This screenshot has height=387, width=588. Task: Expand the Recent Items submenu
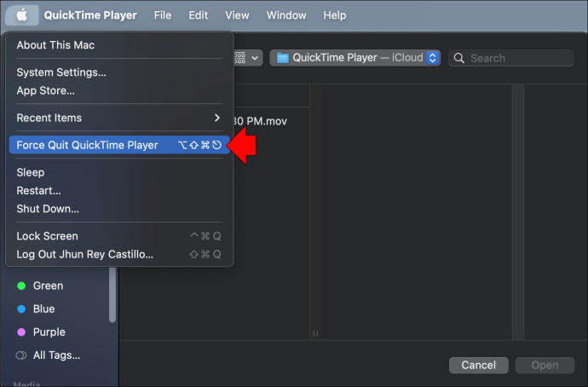tap(119, 118)
